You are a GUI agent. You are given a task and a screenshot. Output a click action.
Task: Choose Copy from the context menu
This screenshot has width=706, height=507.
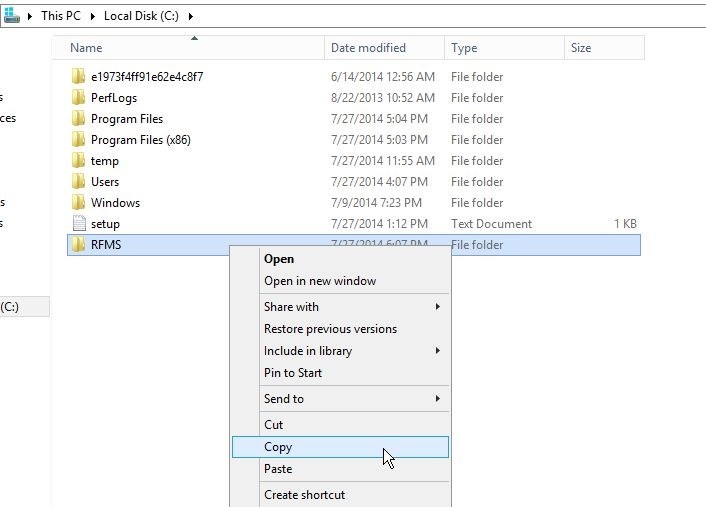(x=340, y=447)
